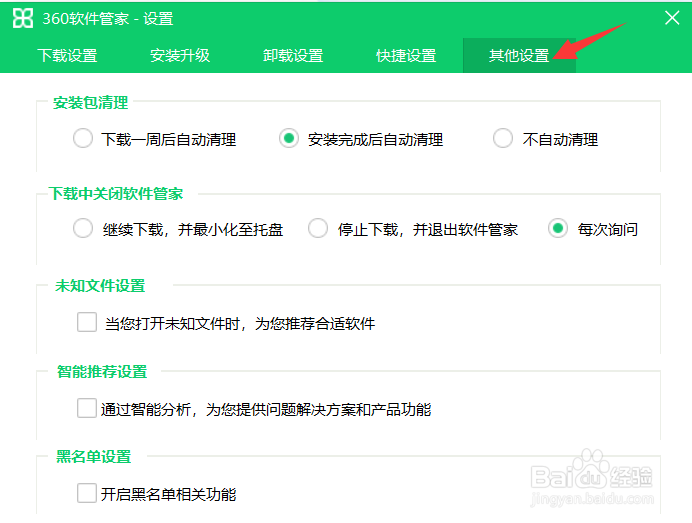This screenshot has width=692, height=523.
Task: Choose 安装完成后自动清理 radio button
Action: pos(289,138)
